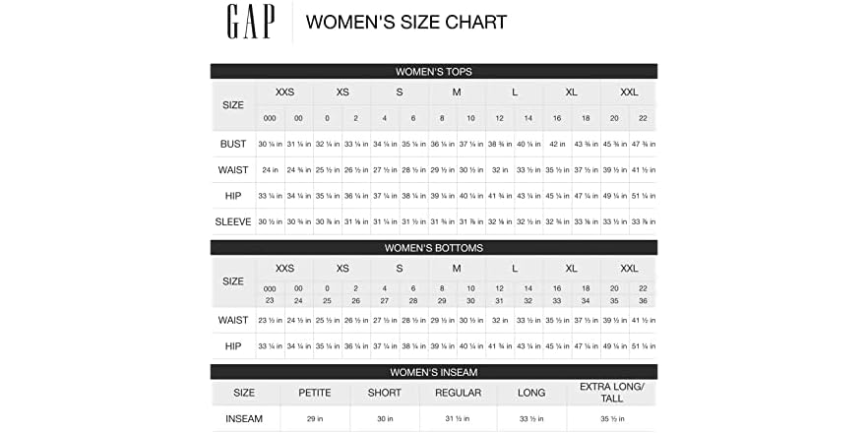
Task: Pick the REGULAR inseam column header
Action: pyautogui.click(x=457, y=393)
